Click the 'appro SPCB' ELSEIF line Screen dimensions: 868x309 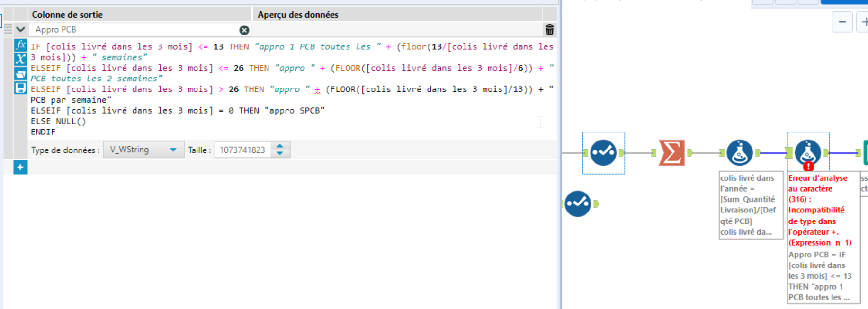coord(178,110)
